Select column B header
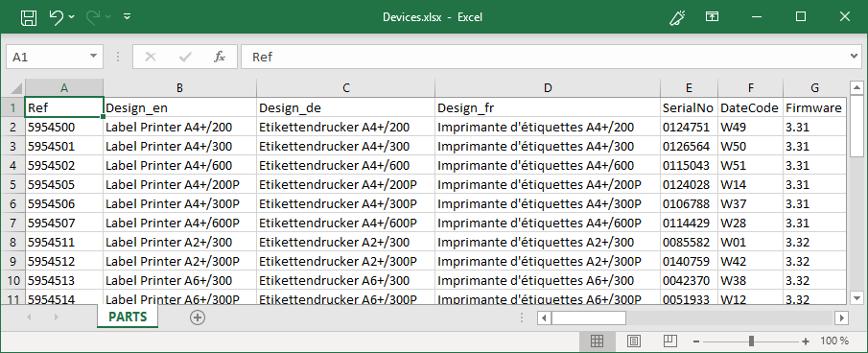Image resolution: width=868 pixels, height=353 pixels. click(x=180, y=88)
